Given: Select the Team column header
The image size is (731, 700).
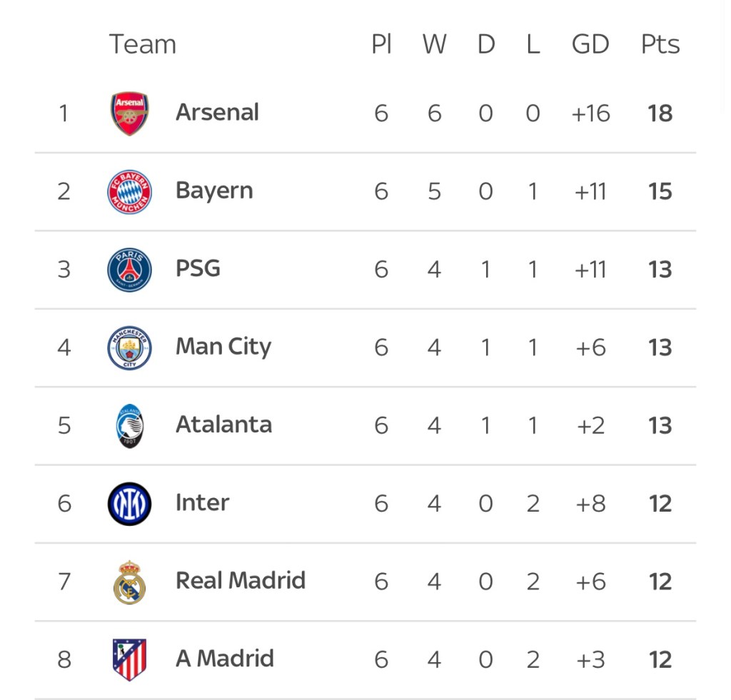Looking at the screenshot, I should (x=142, y=44).
